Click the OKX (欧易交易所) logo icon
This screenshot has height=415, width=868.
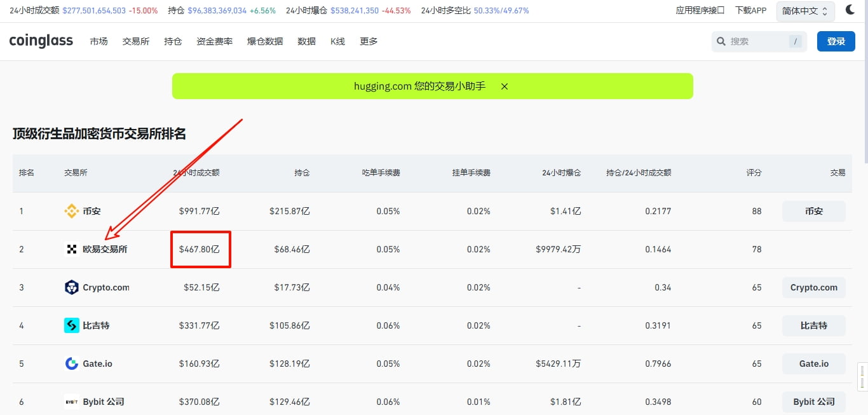(x=71, y=249)
